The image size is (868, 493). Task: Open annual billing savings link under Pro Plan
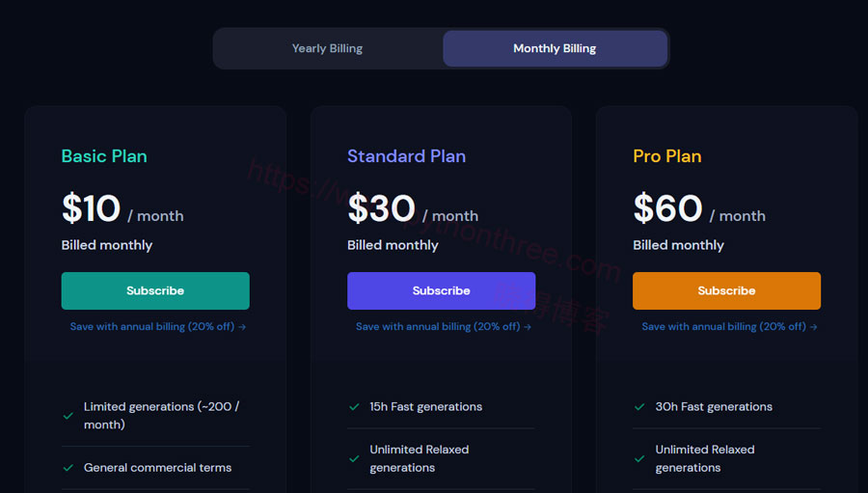[x=729, y=327]
